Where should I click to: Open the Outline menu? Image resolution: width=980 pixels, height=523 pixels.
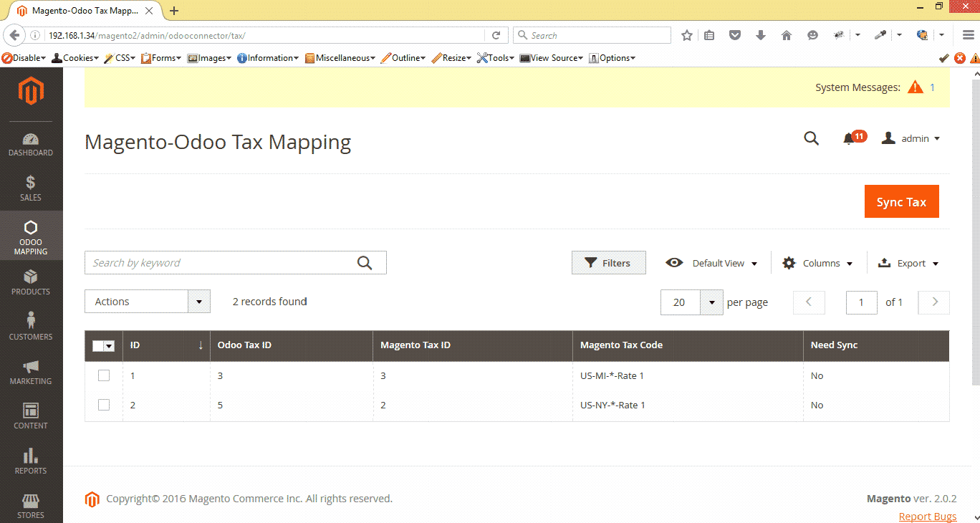403,58
